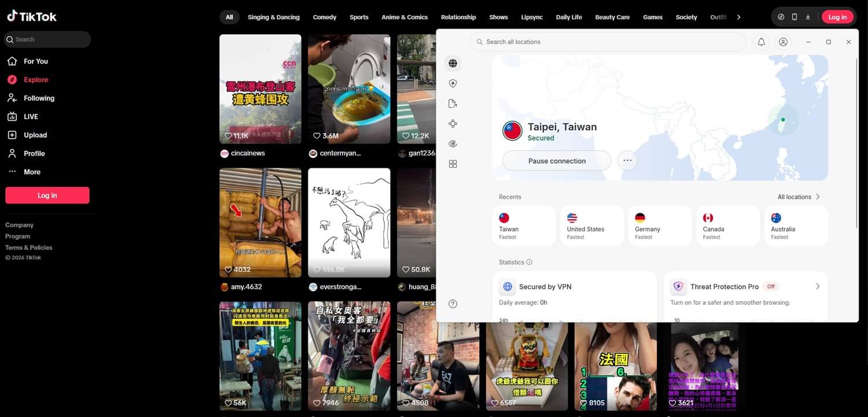Switch to the Sports tab

pyautogui.click(x=359, y=17)
